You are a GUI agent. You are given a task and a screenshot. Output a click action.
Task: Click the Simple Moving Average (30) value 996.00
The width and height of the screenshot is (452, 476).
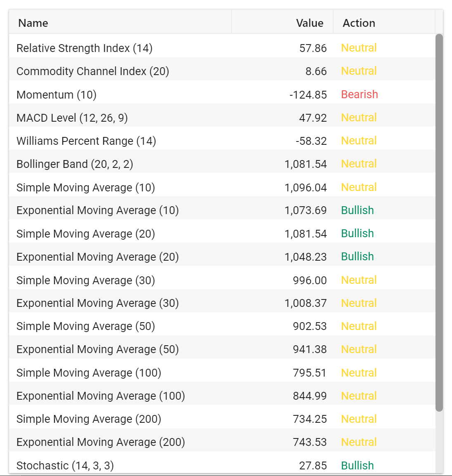point(310,280)
